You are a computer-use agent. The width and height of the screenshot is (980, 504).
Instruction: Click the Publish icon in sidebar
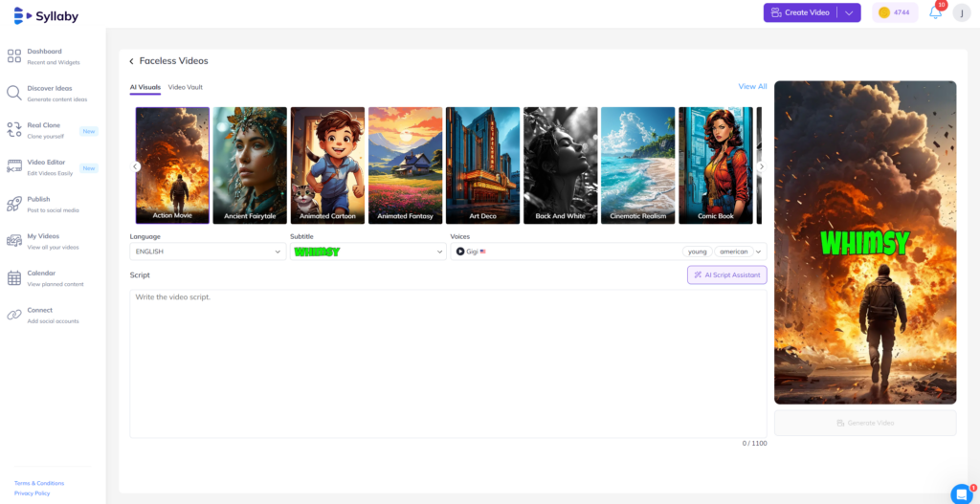tap(14, 204)
